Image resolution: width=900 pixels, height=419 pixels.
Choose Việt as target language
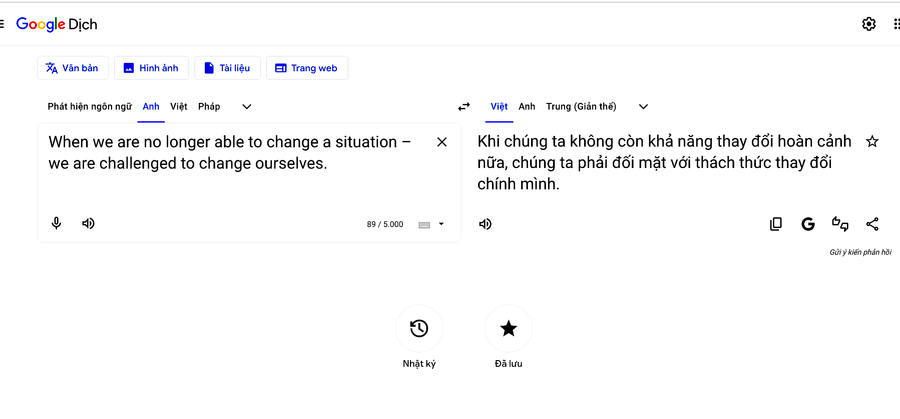pos(499,106)
